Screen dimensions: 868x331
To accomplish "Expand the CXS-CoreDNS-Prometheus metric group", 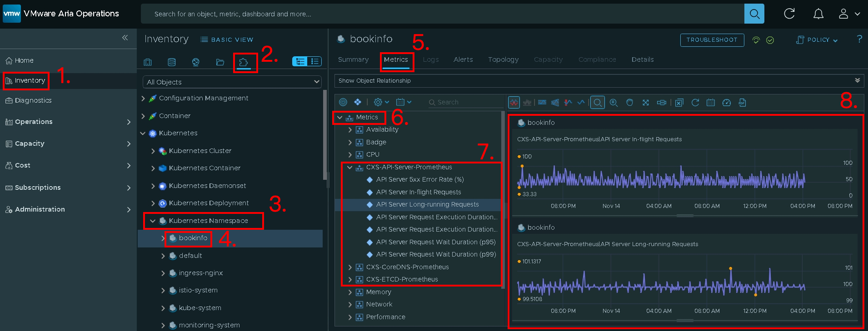I will (350, 267).
